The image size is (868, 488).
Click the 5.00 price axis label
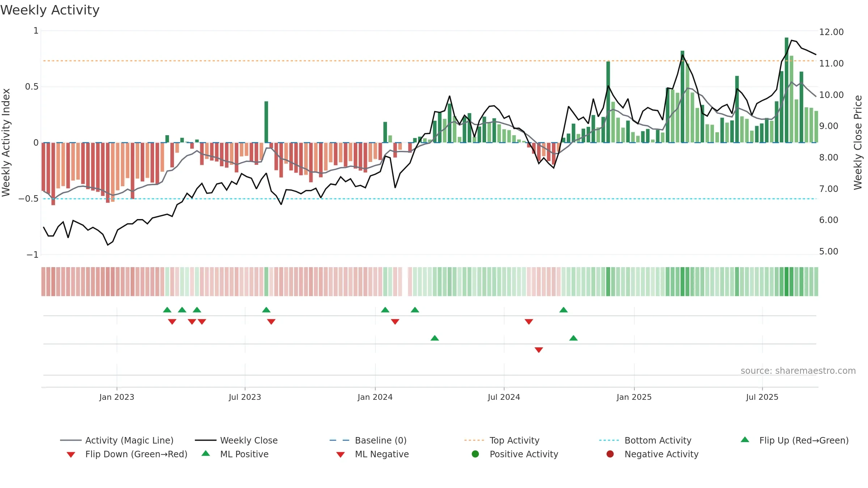click(x=829, y=252)
